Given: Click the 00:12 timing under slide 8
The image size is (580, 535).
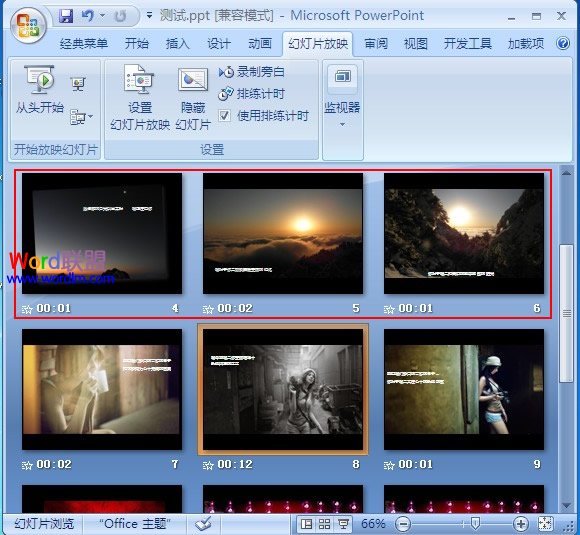Looking at the screenshot, I should point(235,464).
